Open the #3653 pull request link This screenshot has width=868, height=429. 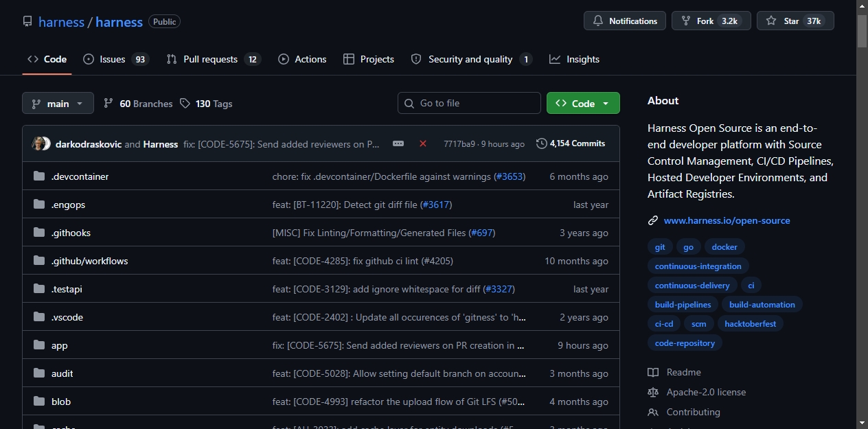pyautogui.click(x=510, y=176)
